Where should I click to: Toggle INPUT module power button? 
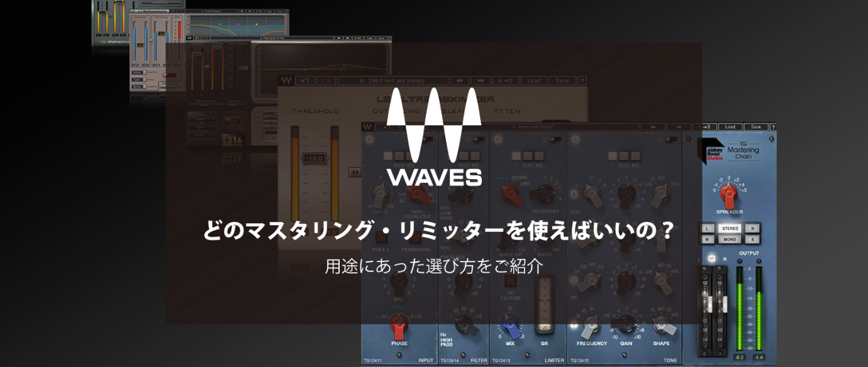(368, 139)
